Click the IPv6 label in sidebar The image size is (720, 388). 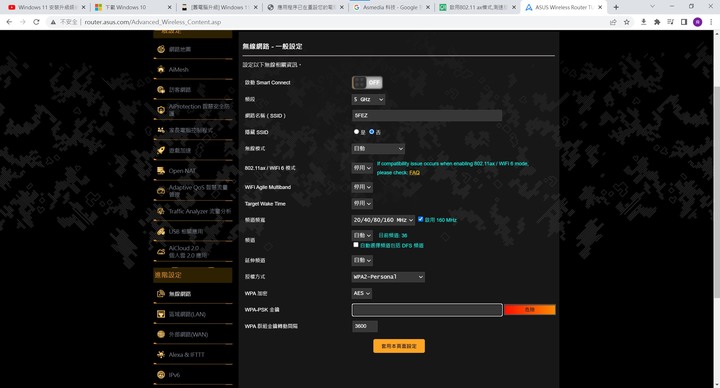click(x=174, y=375)
